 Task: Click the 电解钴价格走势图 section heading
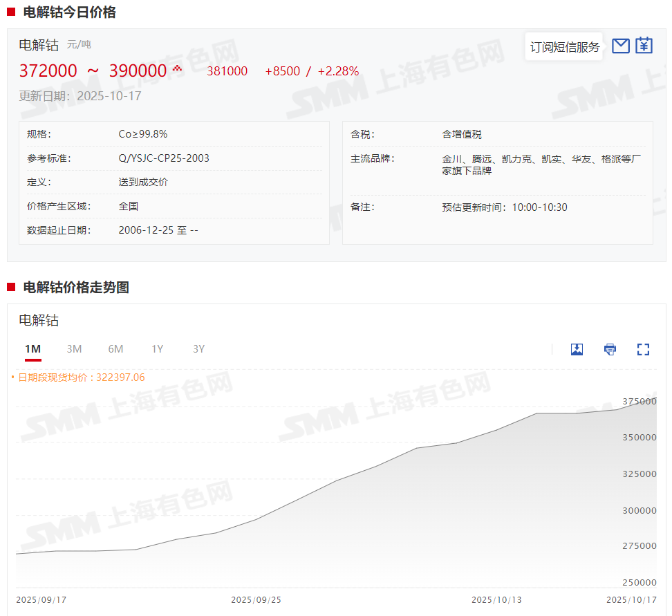(76, 288)
